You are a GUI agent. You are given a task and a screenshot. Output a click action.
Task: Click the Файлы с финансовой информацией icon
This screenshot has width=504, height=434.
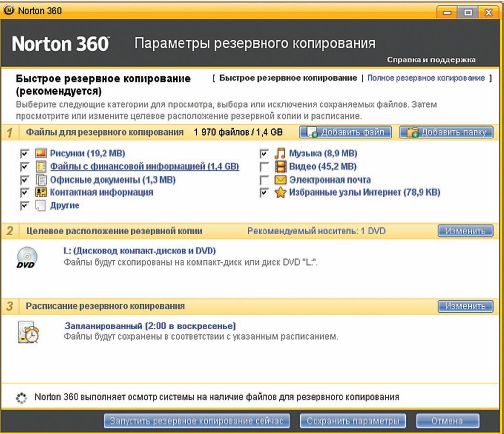coord(41,166)
